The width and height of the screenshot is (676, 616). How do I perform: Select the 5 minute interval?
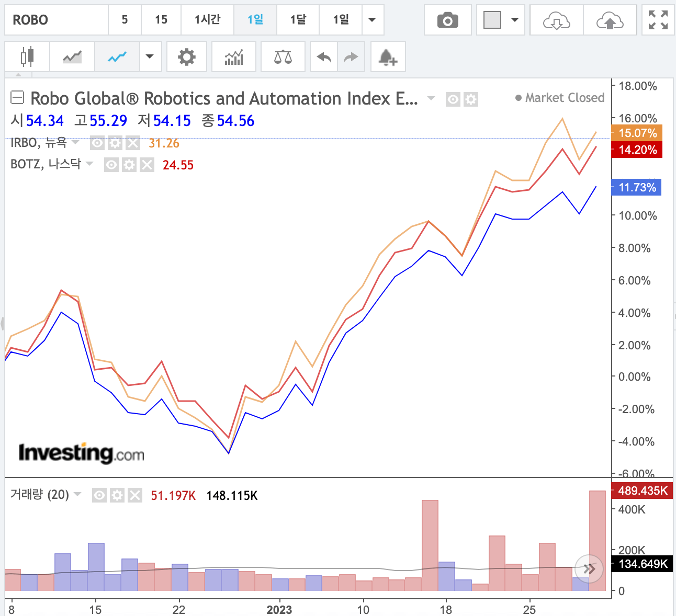point(125,20)
